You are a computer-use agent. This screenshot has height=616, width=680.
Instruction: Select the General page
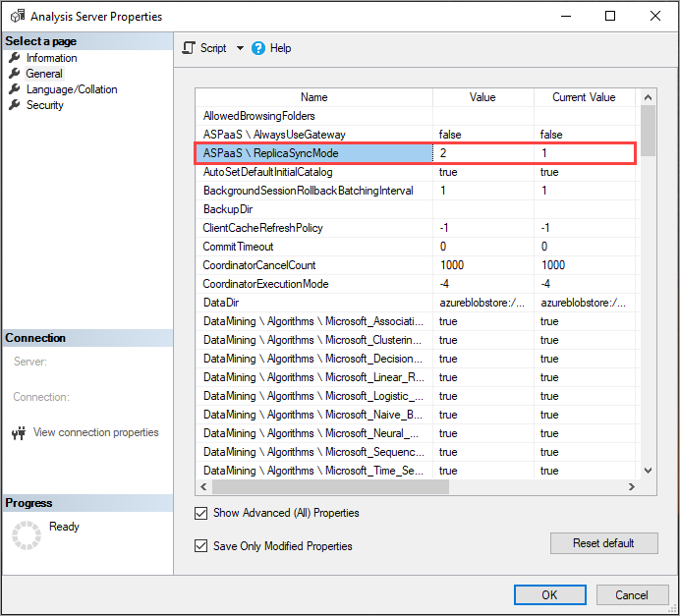tap(44, 74)
